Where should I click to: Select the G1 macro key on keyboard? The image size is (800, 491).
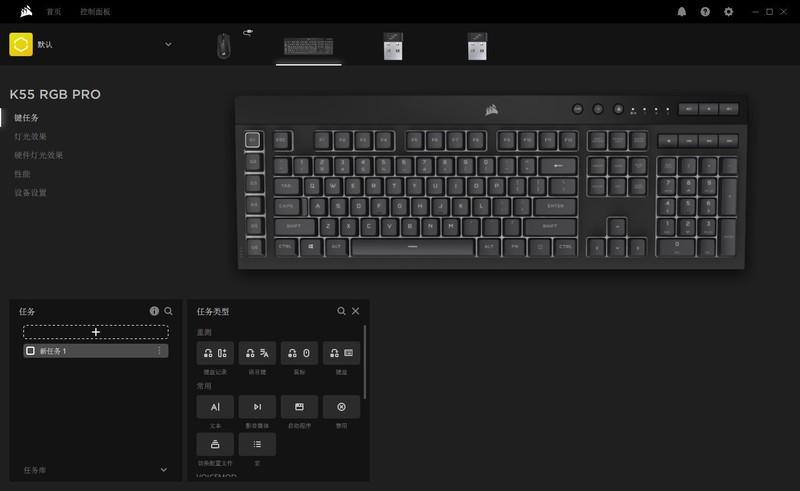coord(253,140)
